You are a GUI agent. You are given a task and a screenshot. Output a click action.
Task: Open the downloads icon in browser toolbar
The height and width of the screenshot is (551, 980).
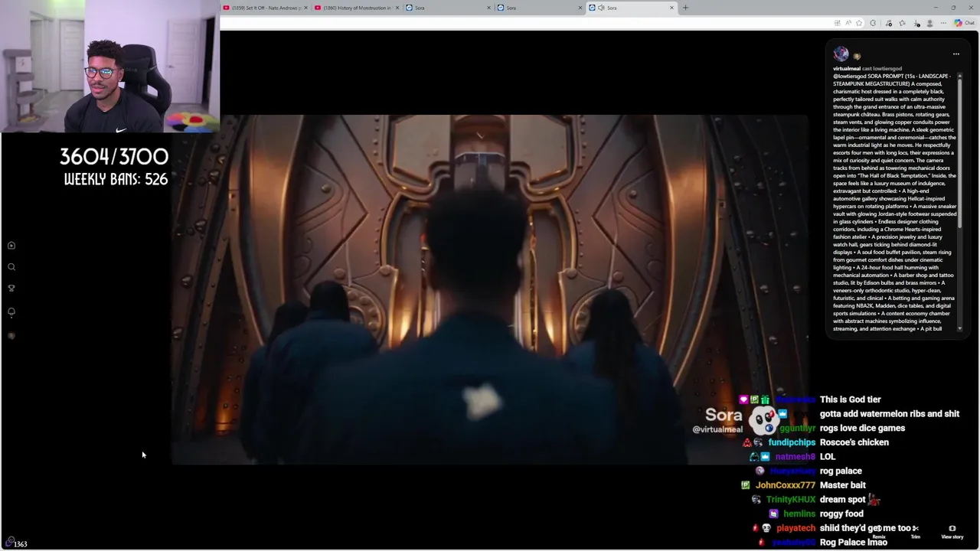pyautogui.click(x=917, y=23)
